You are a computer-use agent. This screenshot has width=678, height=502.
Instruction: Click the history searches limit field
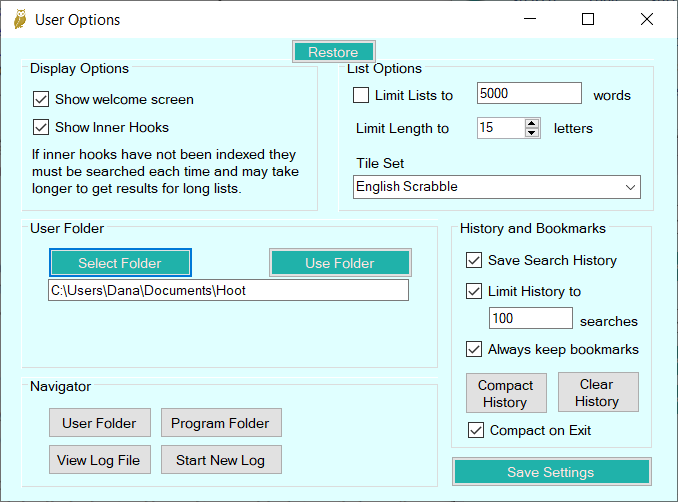(530, 319)
